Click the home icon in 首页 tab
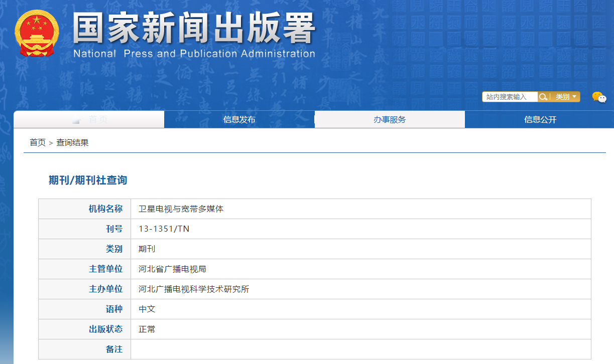Viewport: 614px width, 364px height. (x=76, y=120)
